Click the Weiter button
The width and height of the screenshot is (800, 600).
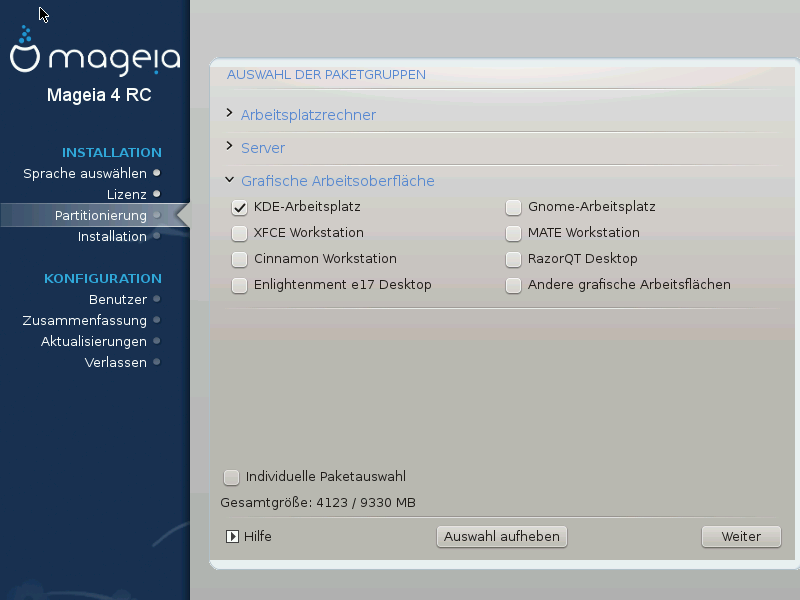[x=741, y=537]
